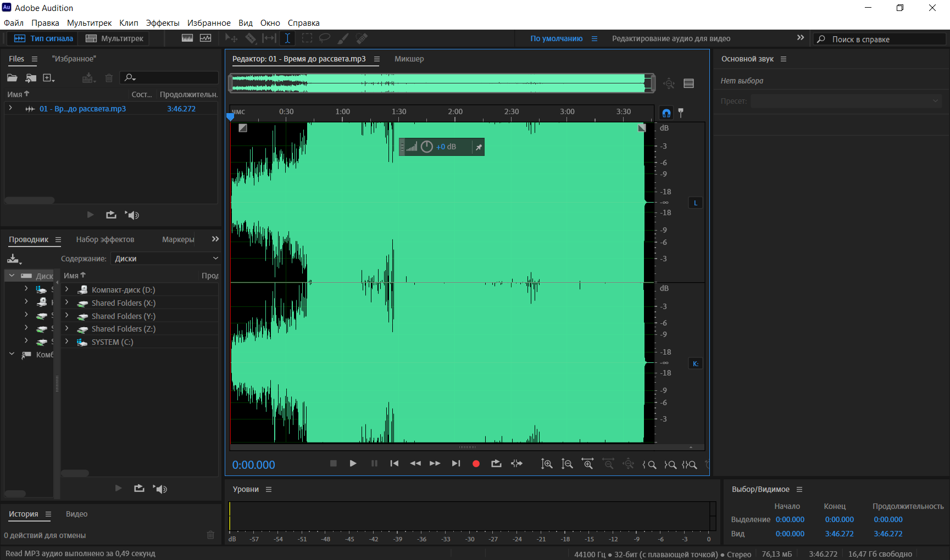Open the Содержание Диски dropdown
The width and height of the screenshot is (950, 560).
(166, 259)
